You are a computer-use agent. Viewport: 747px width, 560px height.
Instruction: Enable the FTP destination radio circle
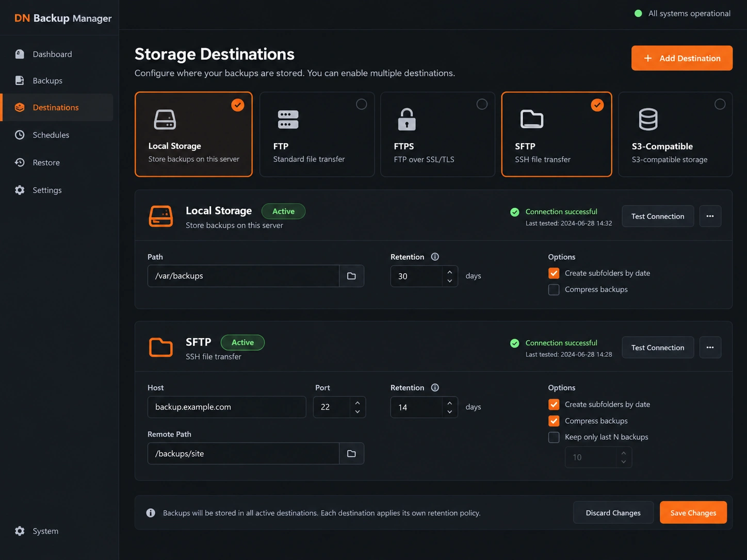(x=362, y=104)
